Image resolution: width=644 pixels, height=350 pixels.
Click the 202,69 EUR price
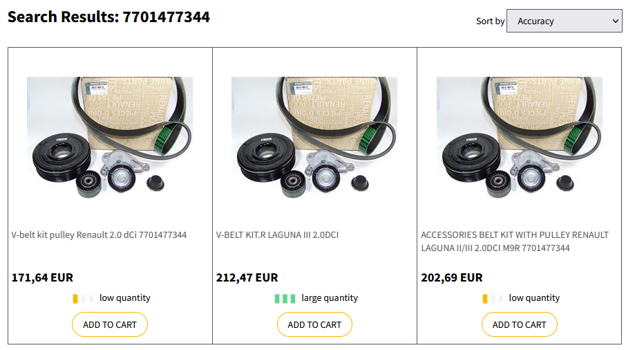(451, 278)
